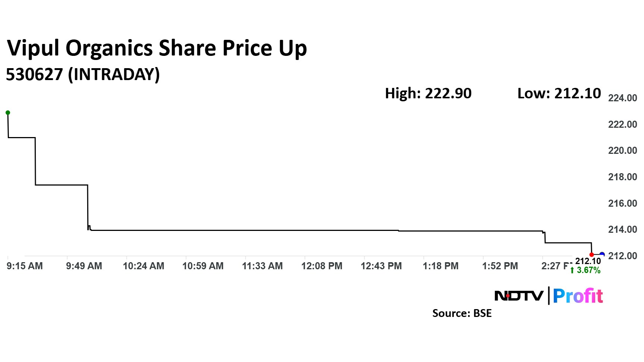644x362 pixels.
Task: Click the 9:15 AM axis label
Action: click(x=25, y=266)
